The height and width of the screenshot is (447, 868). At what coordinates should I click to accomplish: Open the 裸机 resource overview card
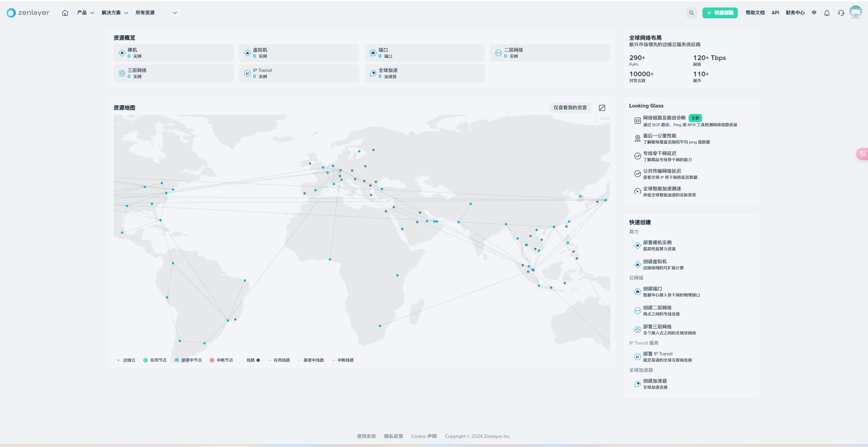(174, 53)
